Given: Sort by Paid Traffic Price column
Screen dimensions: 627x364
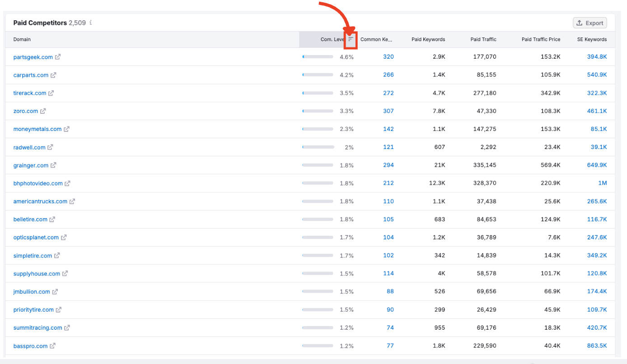Looking at the screenshot, I should pos(541,40).
